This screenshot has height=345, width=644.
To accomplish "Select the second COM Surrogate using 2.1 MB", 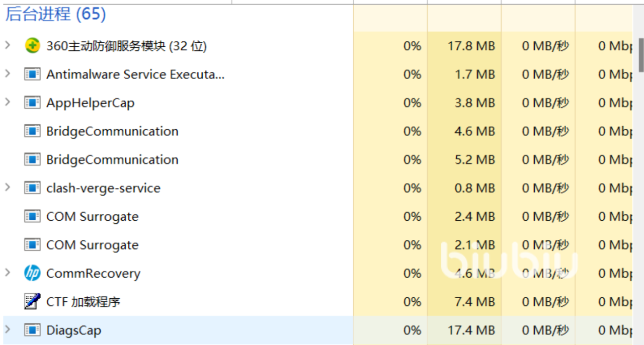I will [92, 245].
